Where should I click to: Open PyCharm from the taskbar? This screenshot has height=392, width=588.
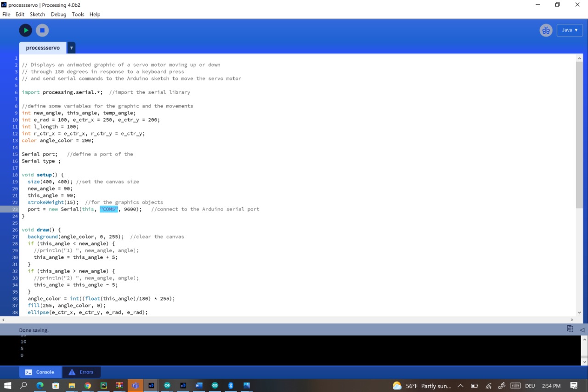point(104,386)
